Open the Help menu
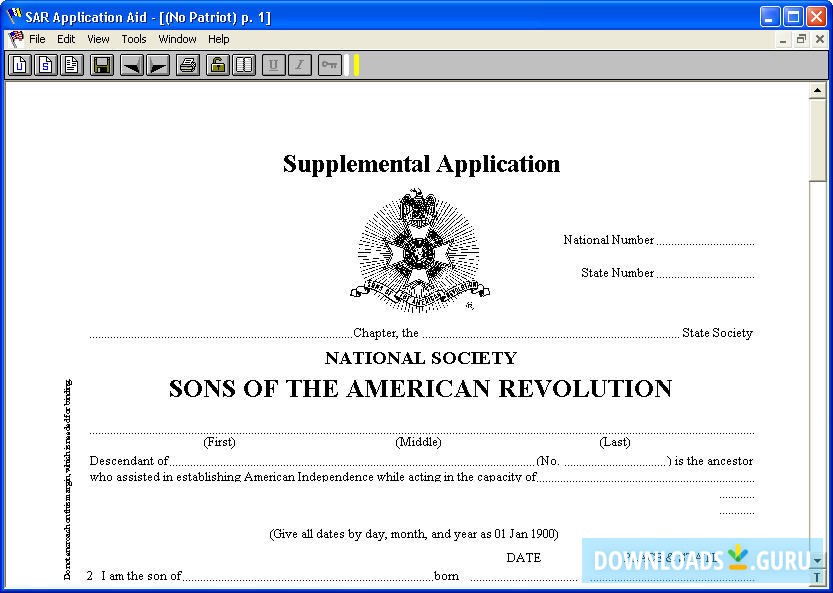833x593 pixels. (218, 38)
